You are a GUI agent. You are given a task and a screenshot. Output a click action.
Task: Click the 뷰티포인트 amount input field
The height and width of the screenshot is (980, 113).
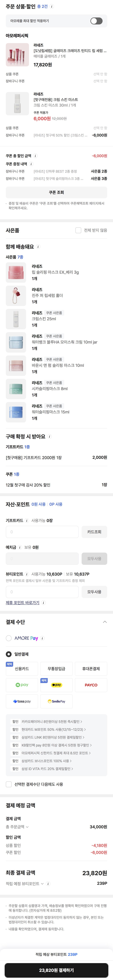42,592
